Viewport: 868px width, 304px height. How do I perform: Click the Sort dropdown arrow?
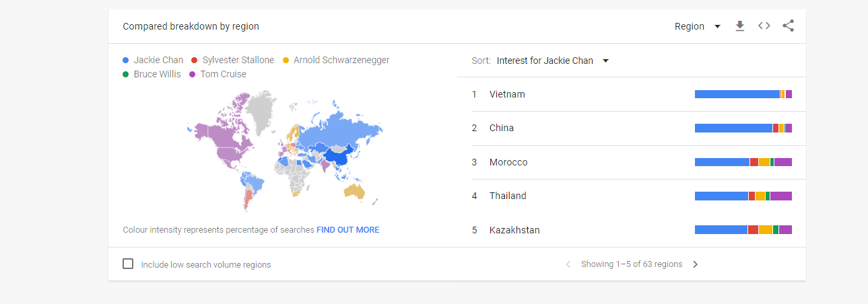pyautogui.click(x=605, y=61)
